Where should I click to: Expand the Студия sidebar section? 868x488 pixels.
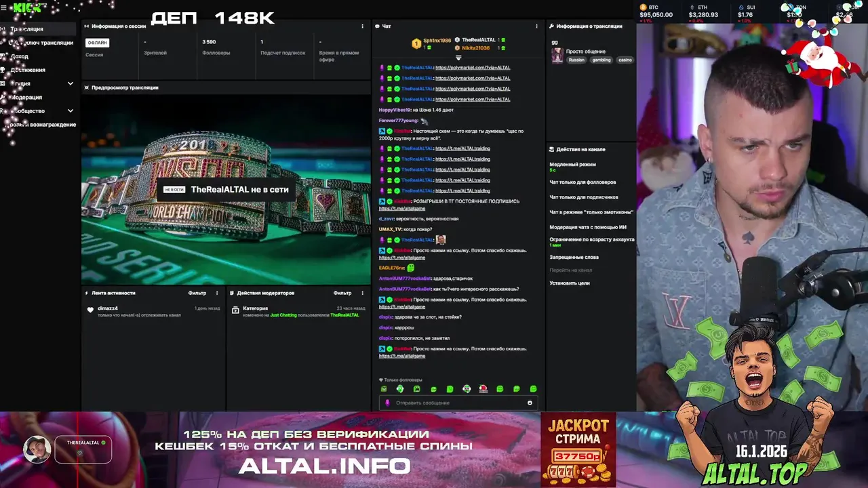(71, 83)
